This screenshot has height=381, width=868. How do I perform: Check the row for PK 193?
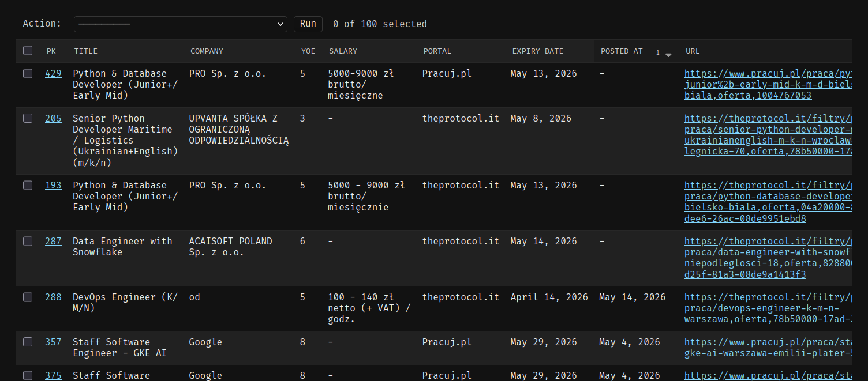pyautogui.click(x=28, y=185)
